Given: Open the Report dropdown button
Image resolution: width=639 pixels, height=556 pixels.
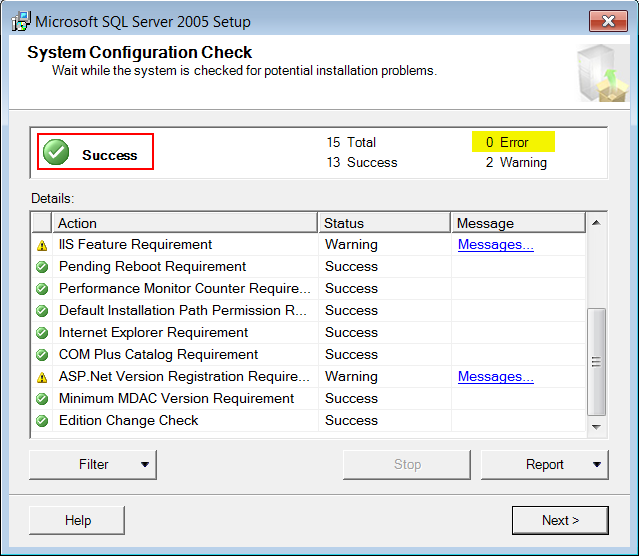Looking at the screenshot, I should pyautogui.click(x=544, y=465).
